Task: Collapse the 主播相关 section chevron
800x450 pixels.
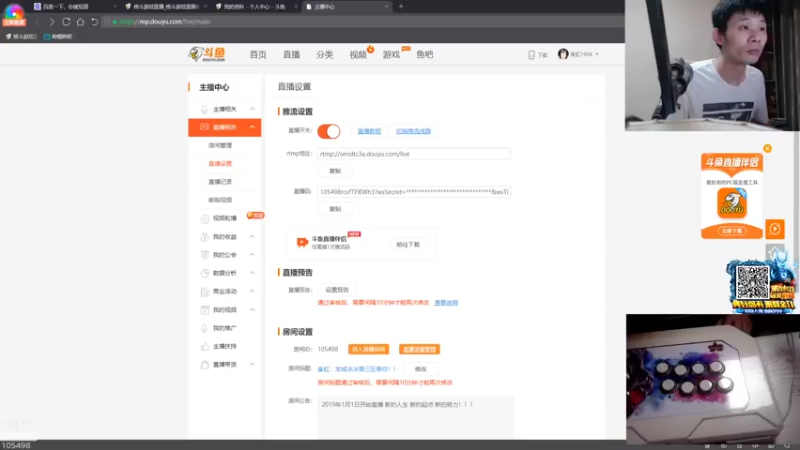Action: pos(252,109)
